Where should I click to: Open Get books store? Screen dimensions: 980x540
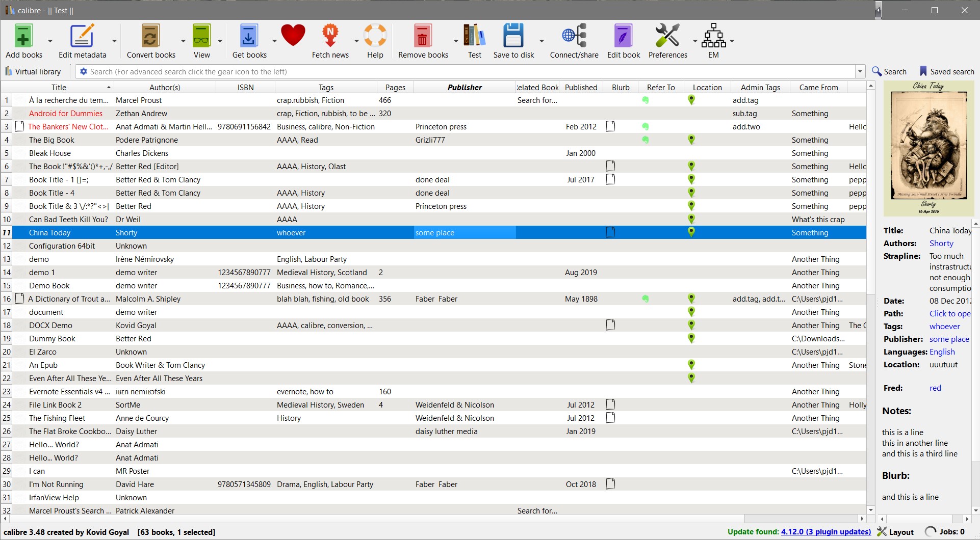(249, 37)
